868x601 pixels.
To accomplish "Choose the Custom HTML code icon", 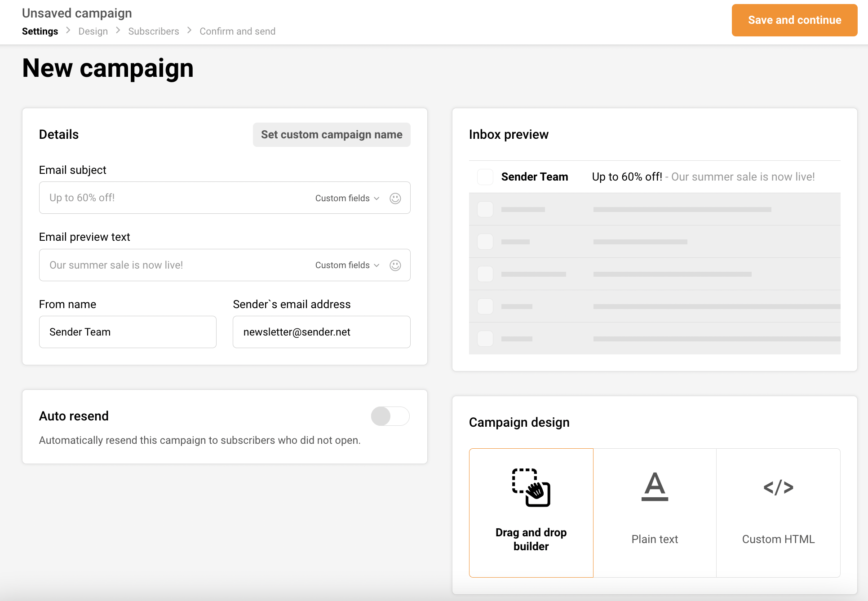I will tap(778, 487).
